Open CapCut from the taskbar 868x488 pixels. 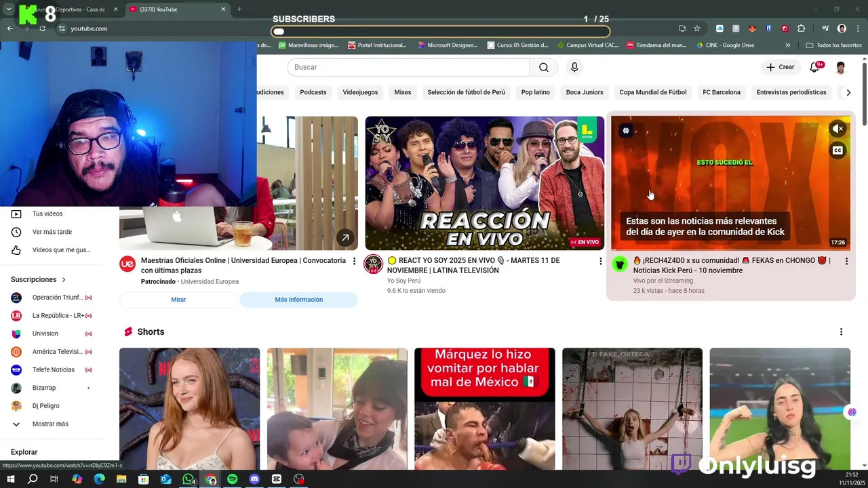tap(277, 479)
